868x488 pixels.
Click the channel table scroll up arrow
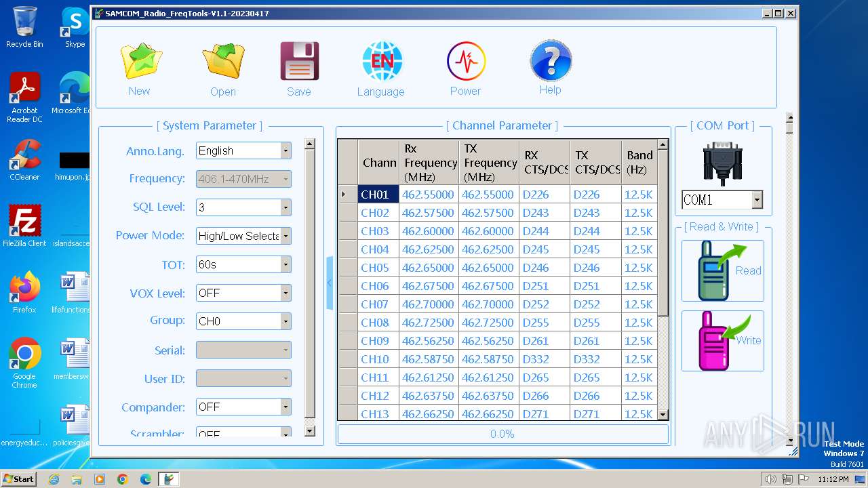(663, 144)
